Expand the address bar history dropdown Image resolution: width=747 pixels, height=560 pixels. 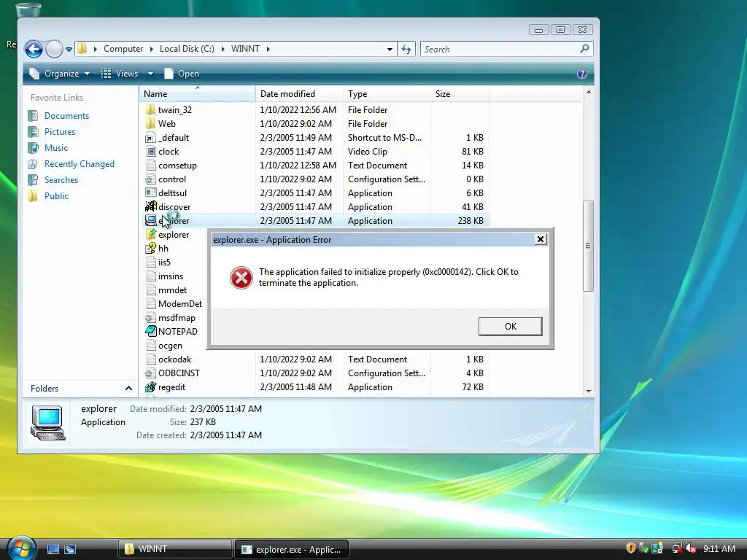390,49
